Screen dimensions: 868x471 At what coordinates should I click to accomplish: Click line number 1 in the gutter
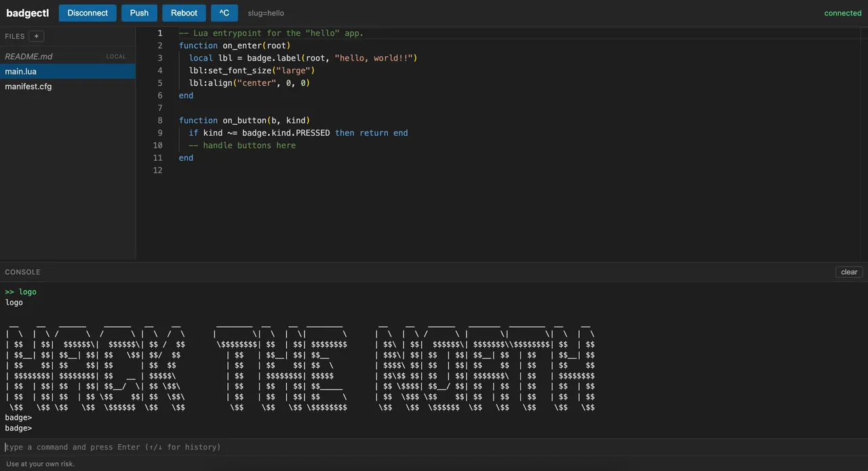(x=160, y=33)
